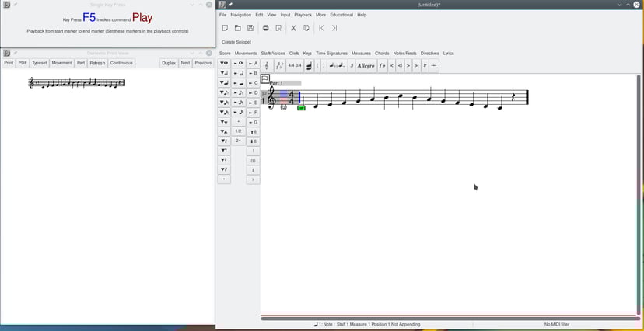Click the Save floppy disk icon
Screen dimensions: 644x331
point(250,28)
